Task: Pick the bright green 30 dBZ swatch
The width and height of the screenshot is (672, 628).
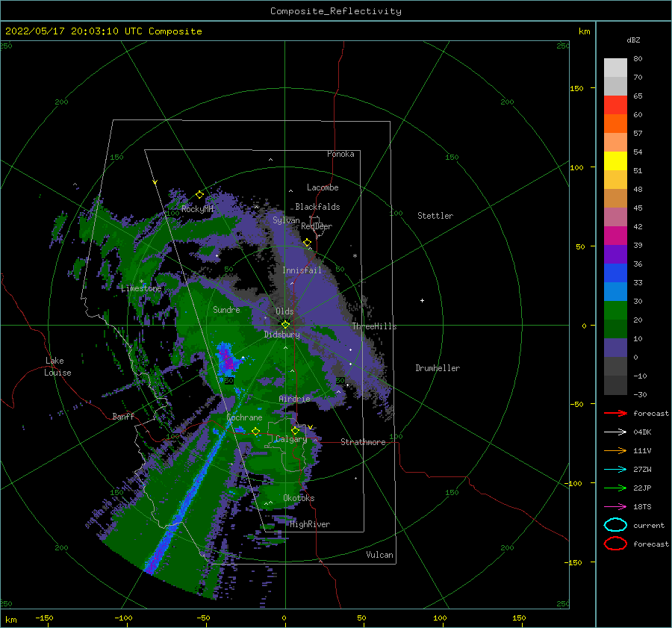Action: tap(615, 310)
